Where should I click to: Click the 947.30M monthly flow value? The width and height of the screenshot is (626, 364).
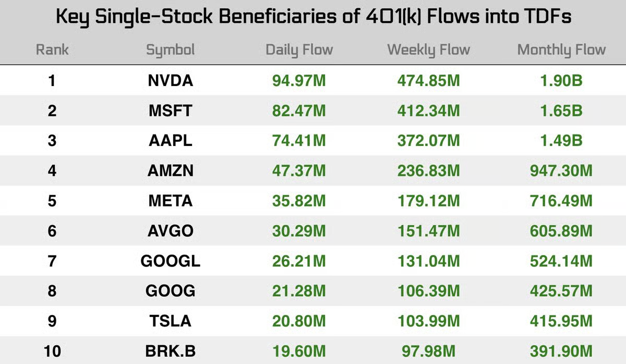tap(561, 171)
